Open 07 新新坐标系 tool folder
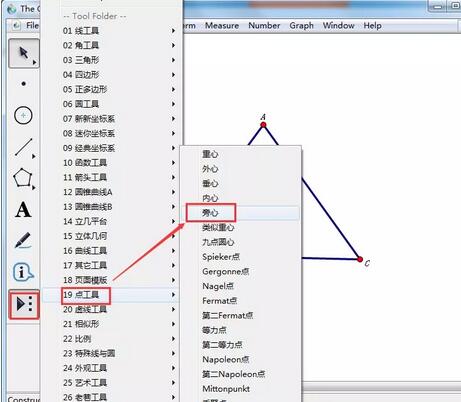This screenshot has width=461, height=402. coord(112,119)
